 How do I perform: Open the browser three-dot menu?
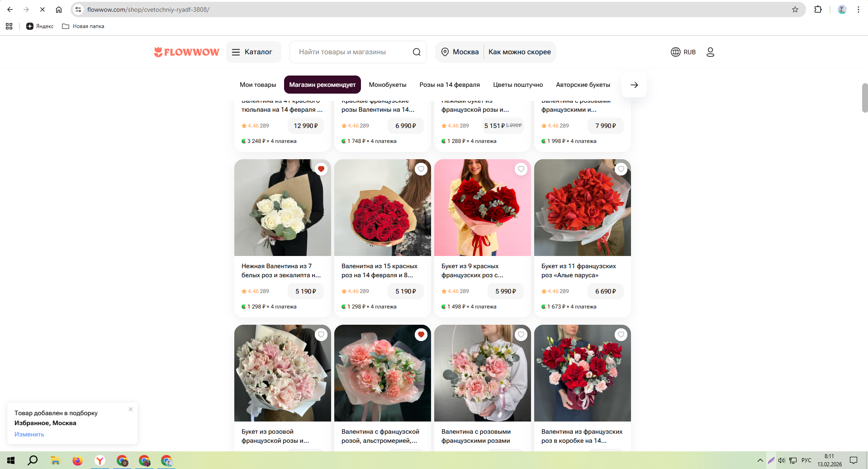coord(858,9)
